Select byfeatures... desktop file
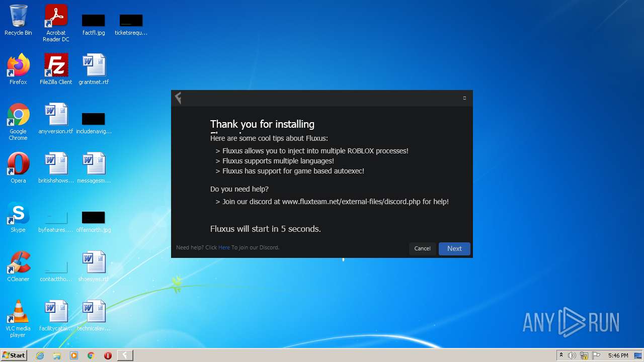The width and height of the screenshot is (644, 362). [x=56, y=221]
